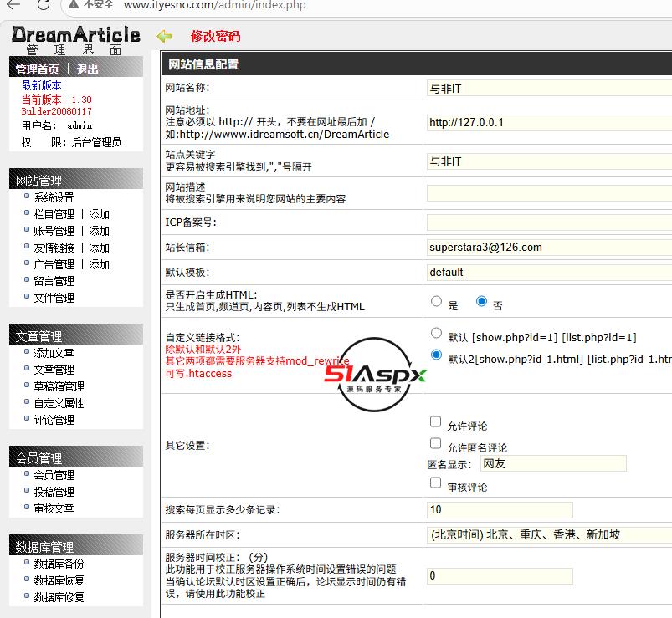672x618 pixels.
Task: Enable 允许评论 checkbox
Action: pyautogui.click(x=435, y=421)
